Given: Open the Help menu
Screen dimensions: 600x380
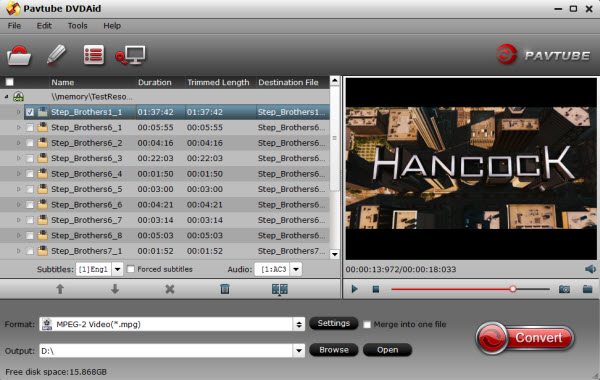Looking at the screenshot, I should pyautogui.click(x=112, y=26).
